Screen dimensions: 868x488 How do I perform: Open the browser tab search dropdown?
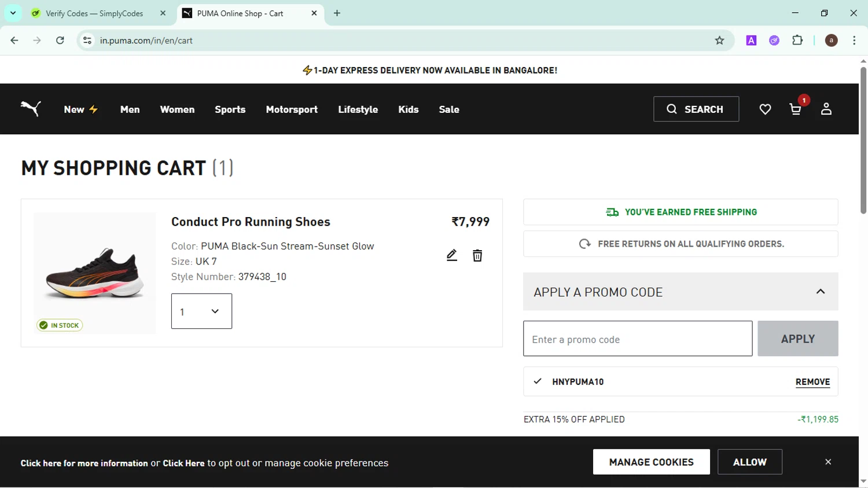(x=13, y=13)
